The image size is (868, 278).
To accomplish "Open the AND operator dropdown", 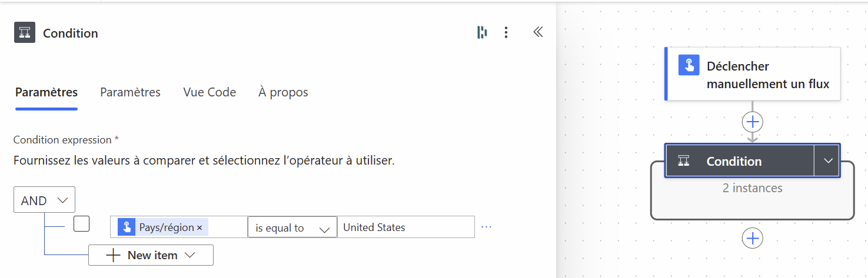I will (44, 200).
